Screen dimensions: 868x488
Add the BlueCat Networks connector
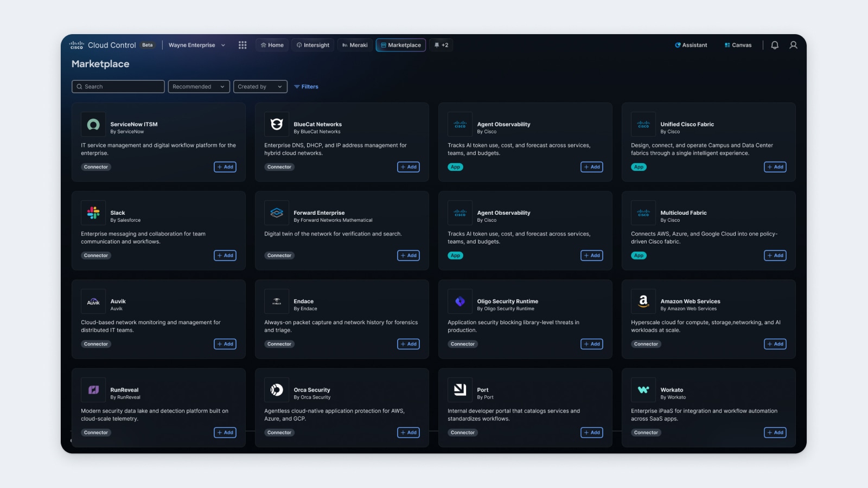pos(409,167)
